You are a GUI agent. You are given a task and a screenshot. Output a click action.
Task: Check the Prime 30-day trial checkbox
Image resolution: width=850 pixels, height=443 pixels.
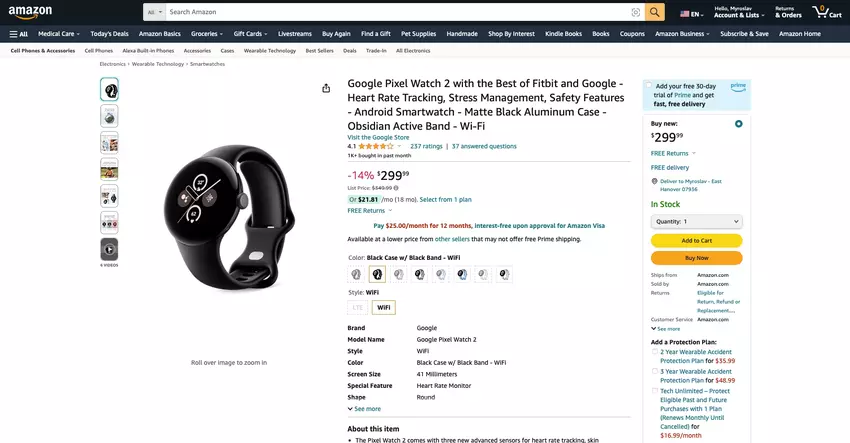point(649,87)
